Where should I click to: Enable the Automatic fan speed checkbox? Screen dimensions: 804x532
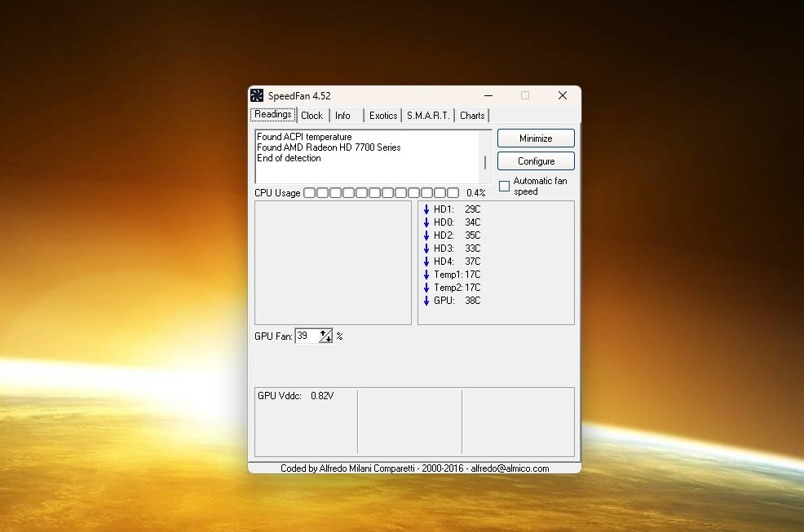[505, 186]
